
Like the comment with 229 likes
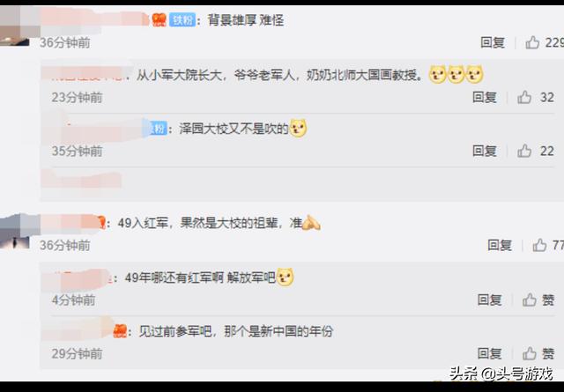coord(532,42)
